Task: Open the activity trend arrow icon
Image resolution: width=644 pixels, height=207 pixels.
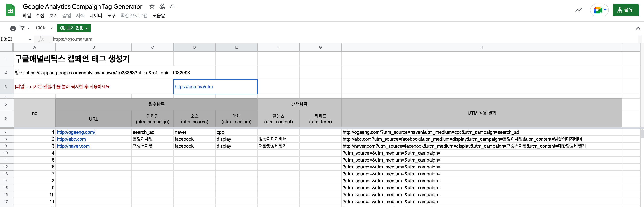Action: (579, 10)
